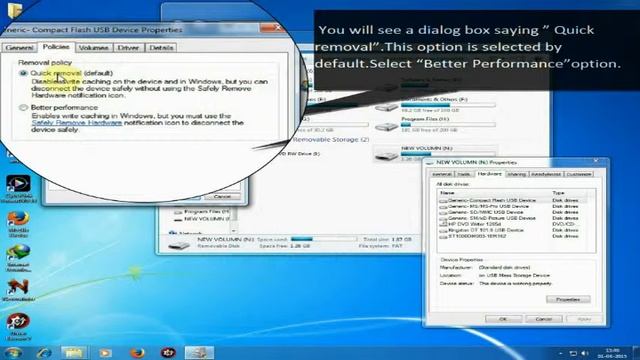This screenshot has height=360, width=640.
Task: Select Generic- Compact Flash USB Device row
Action: tap(512, 200)
